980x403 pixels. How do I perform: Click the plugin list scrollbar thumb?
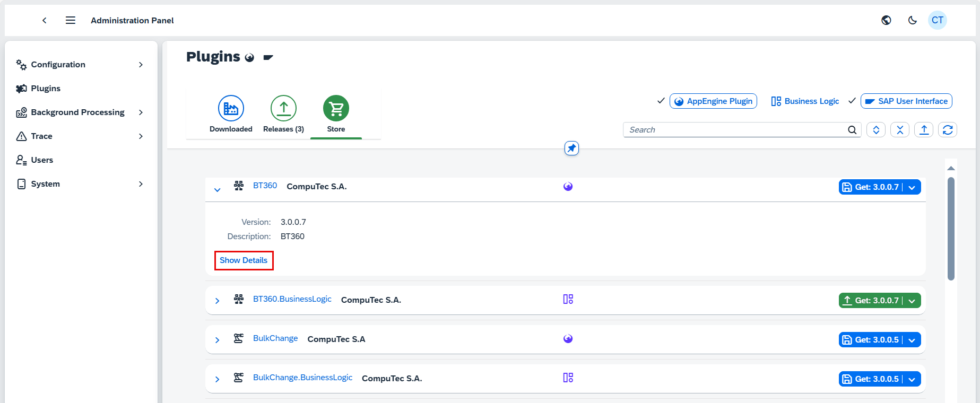951,229
